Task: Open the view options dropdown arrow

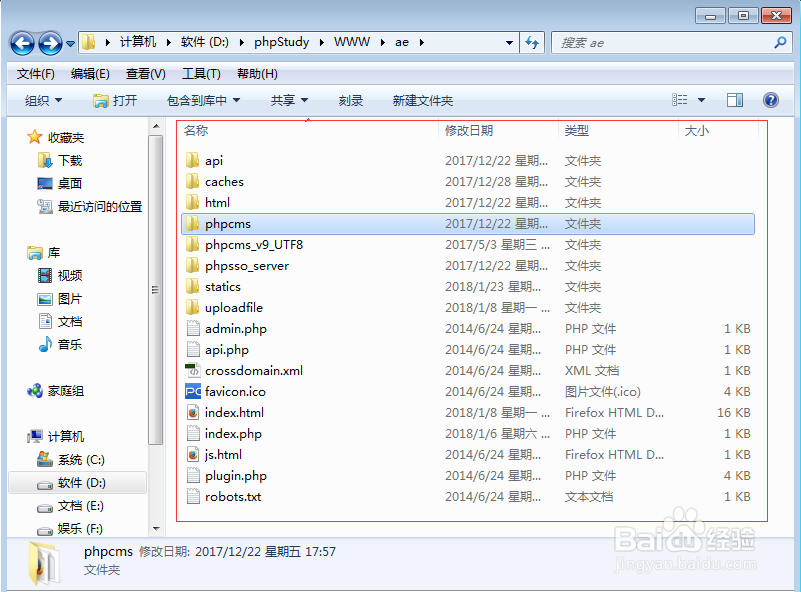Action: [701, 100]
